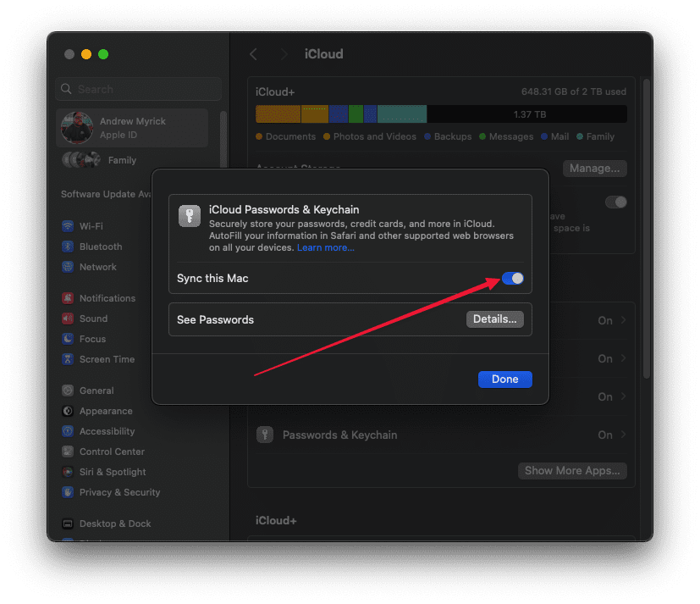
Task: Click the Siri & Spotlight icon
Action: tap(68, 472)
